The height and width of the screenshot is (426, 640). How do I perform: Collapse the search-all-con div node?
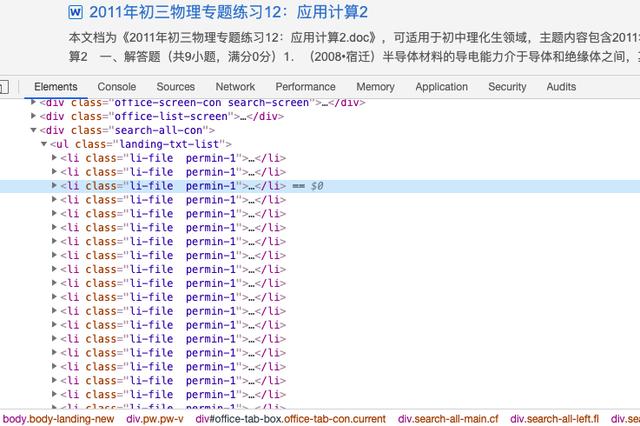(x=33, y=130)
